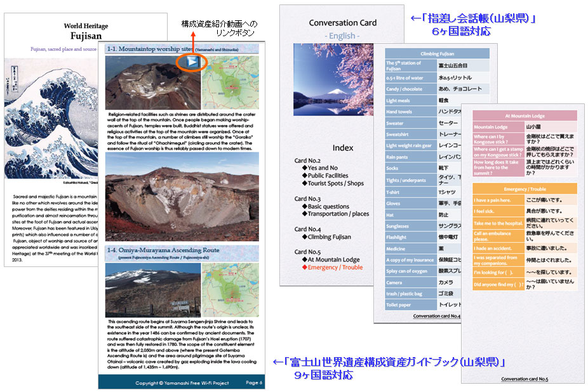588x392 pixels.
Task: Click the 'Page 6' footer label
Action: point(254,382)
